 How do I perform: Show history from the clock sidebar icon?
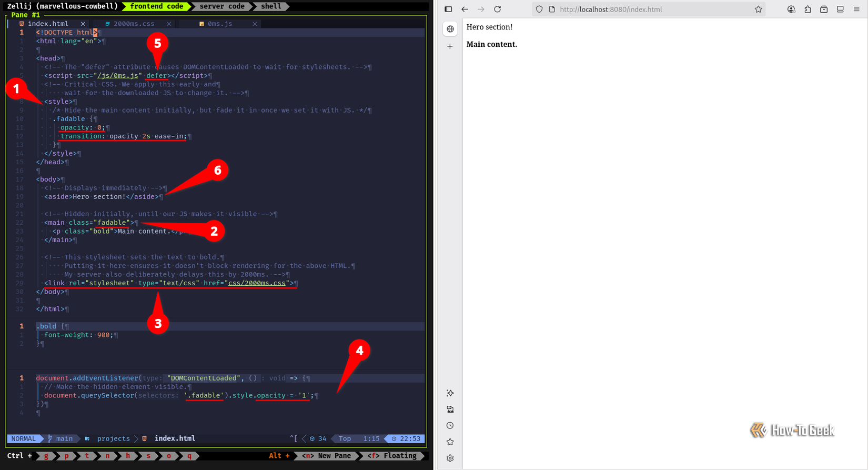450,426
